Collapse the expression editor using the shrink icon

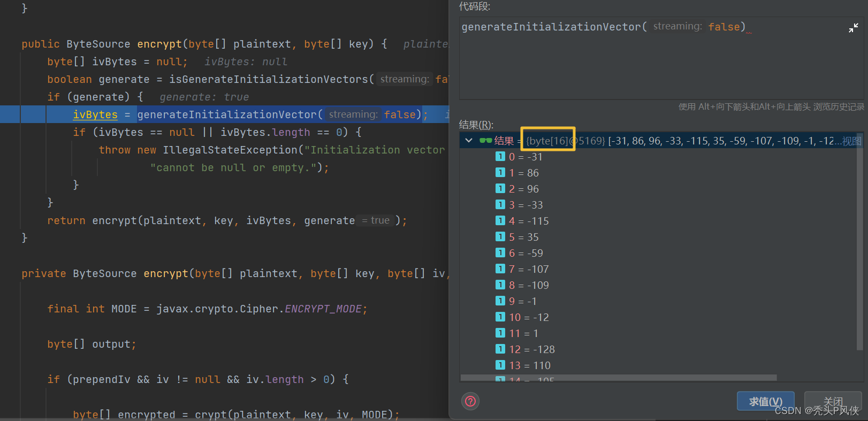pyautogui.click(x=853, y=28)
